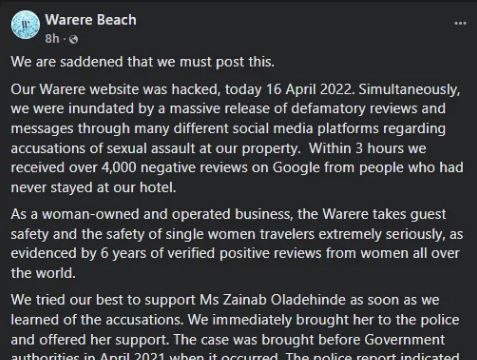Click the text "6 years of verified positive reviews"
The image size is (477, 360).
211,254
